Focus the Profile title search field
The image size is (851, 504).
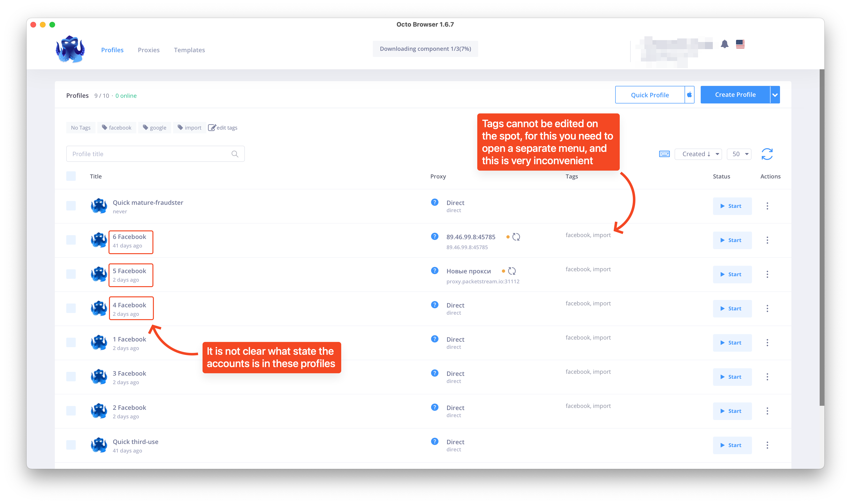pos(155,154)
